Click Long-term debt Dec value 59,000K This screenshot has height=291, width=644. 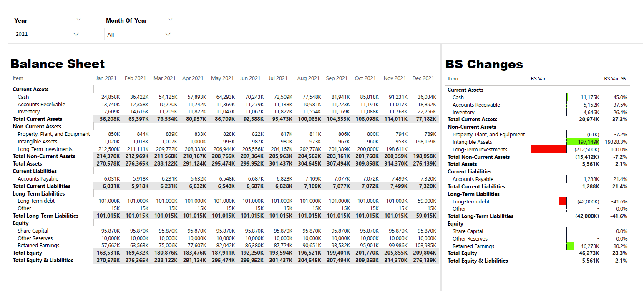[x=427, y=201]
